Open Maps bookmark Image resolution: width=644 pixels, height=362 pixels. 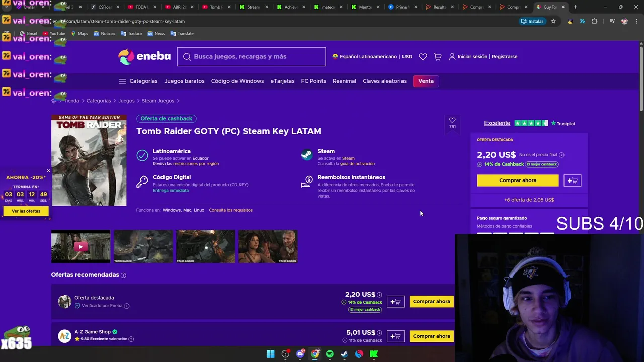click(x=79, y=34)
